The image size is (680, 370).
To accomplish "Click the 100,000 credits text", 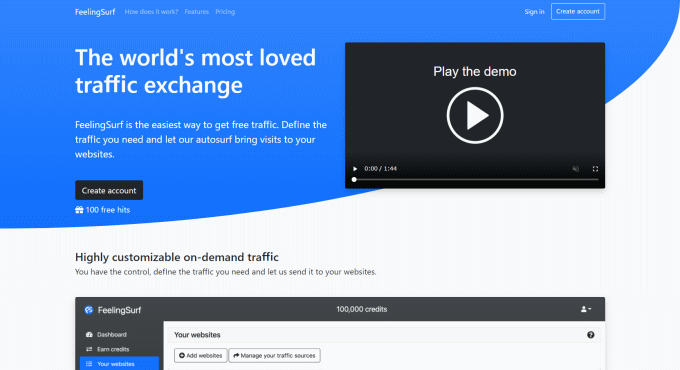I will [362, 309].
